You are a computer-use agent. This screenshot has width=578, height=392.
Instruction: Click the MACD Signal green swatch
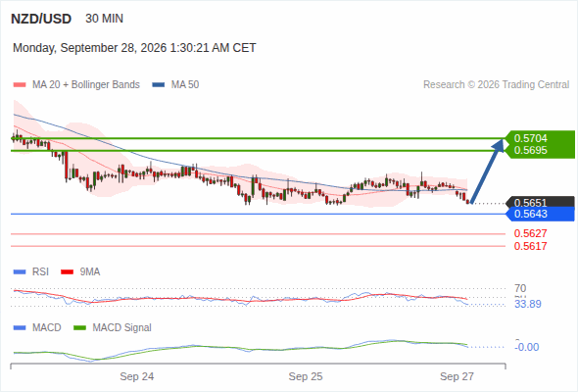79,328
